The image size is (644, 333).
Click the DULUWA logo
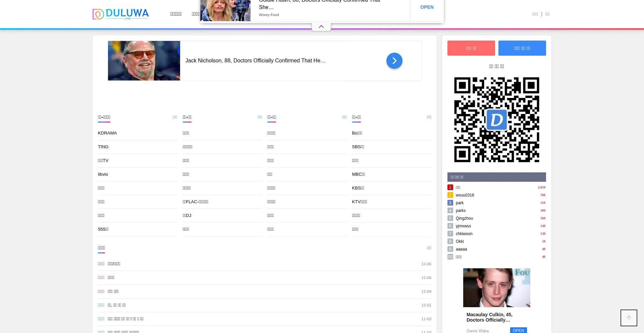coord(120,14)
